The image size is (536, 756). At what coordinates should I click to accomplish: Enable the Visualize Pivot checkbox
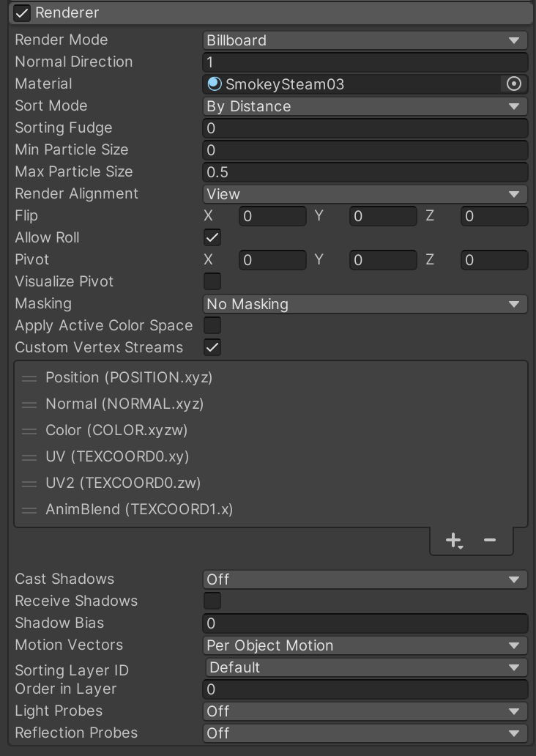pyautogui.click(x=212, y=282)
